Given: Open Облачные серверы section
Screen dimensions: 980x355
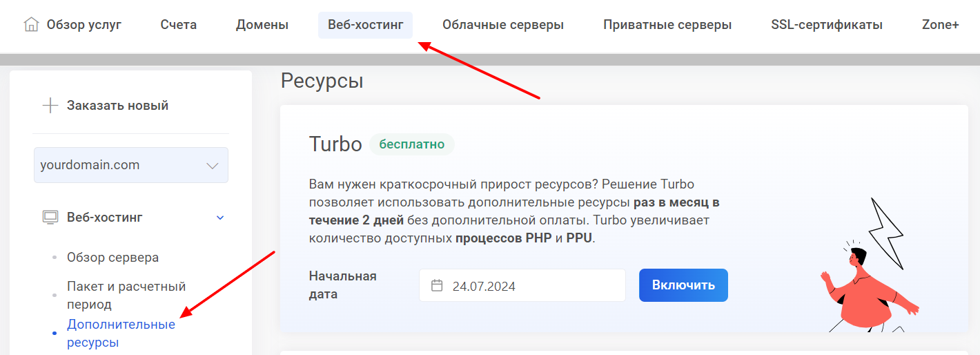Looking at the screenshot, I should 502,25.
